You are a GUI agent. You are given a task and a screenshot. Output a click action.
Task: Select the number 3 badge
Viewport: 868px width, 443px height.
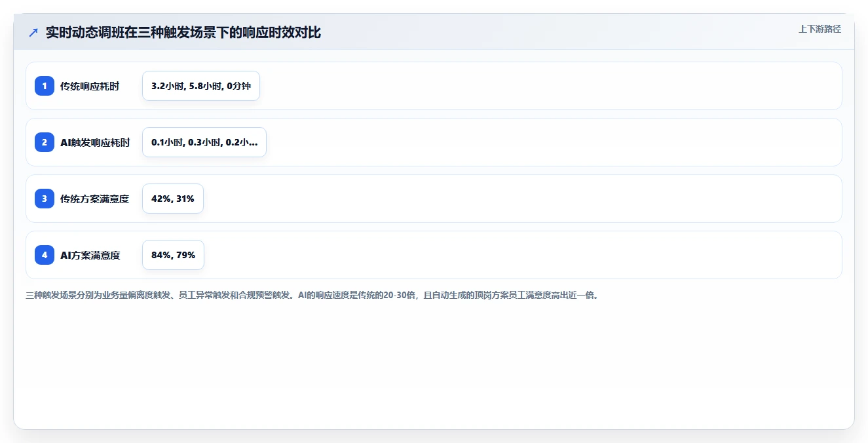click(45, 199)
